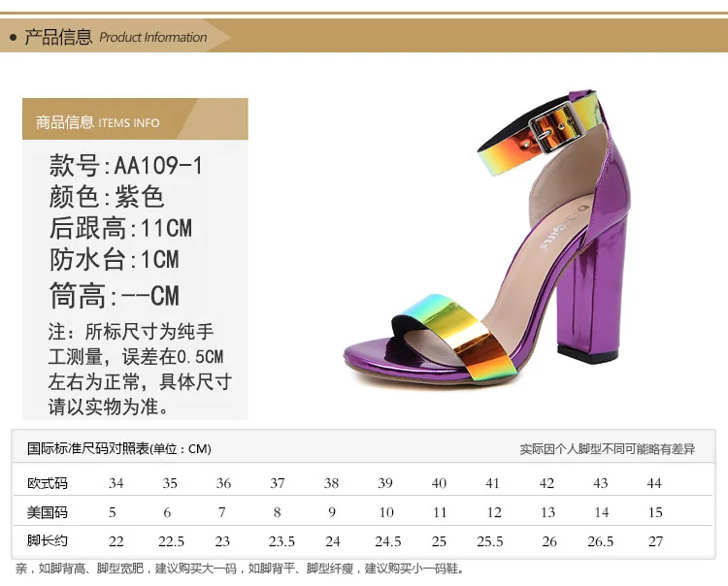728x586 pixels.
Task: Select the platform line '防水台:1CM'
Action: click(x=114, y=259)
